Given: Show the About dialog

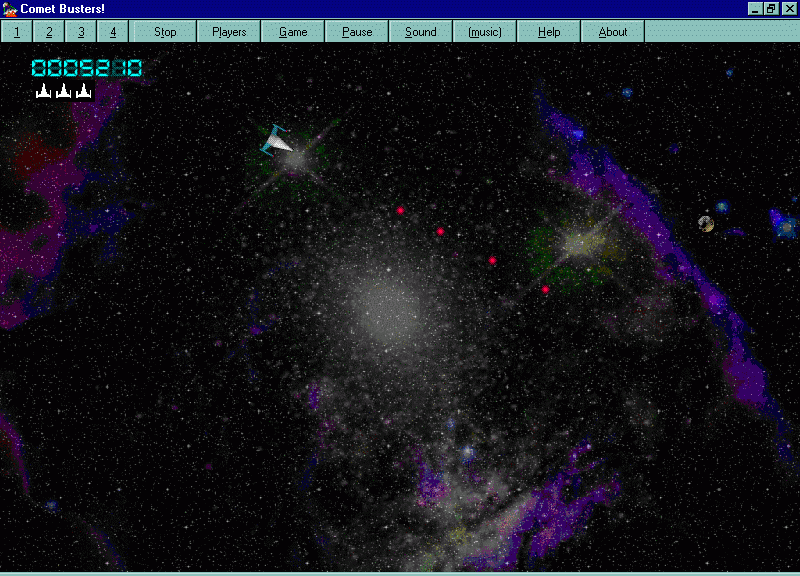Looking at the screenshot, I should (612, 31).
